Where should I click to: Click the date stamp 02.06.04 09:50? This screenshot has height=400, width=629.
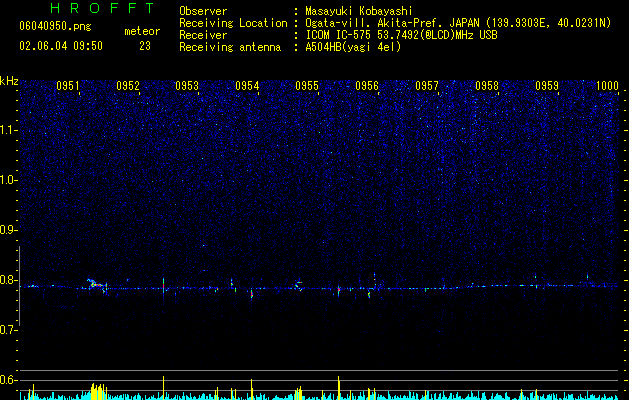(61, 46)
